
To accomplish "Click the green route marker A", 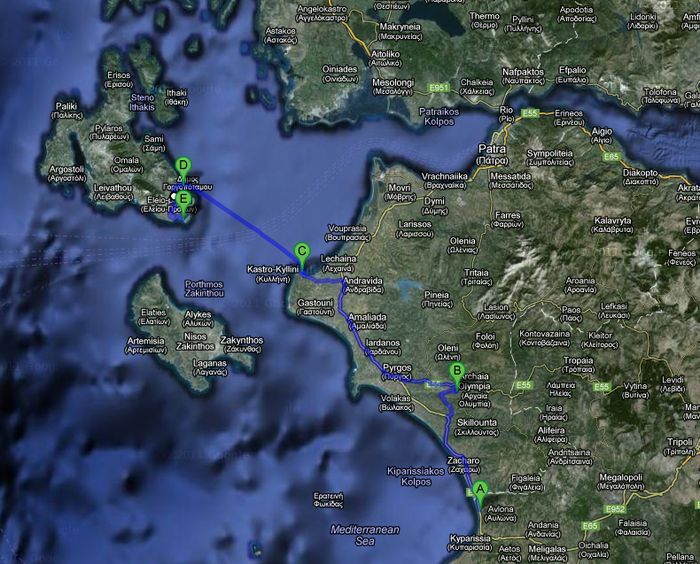I will click(480, 490).
